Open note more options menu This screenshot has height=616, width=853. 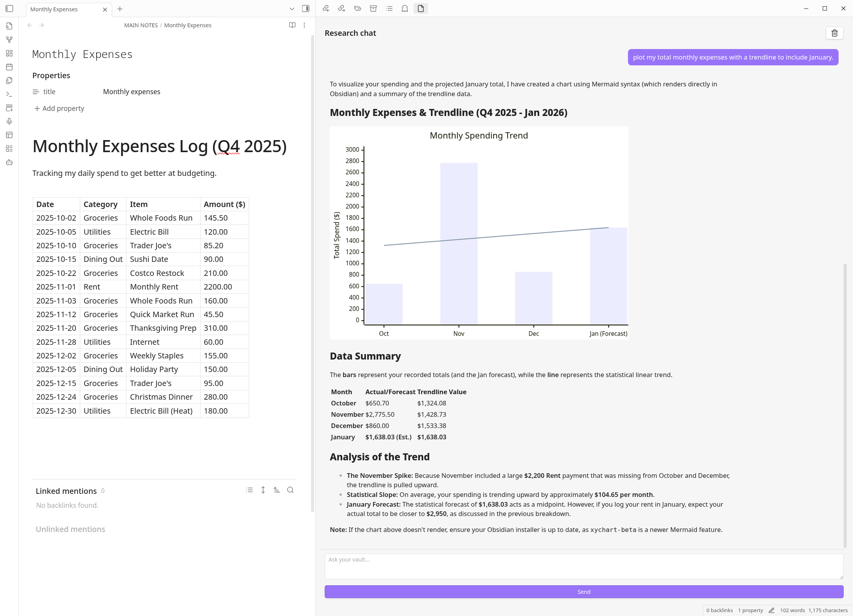(304, 25)
